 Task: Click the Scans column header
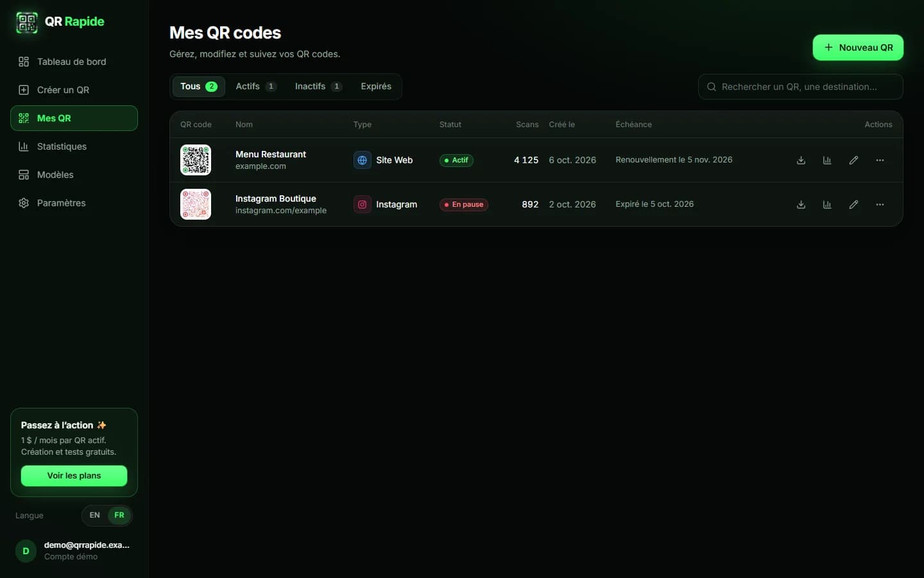coord(527,125)
